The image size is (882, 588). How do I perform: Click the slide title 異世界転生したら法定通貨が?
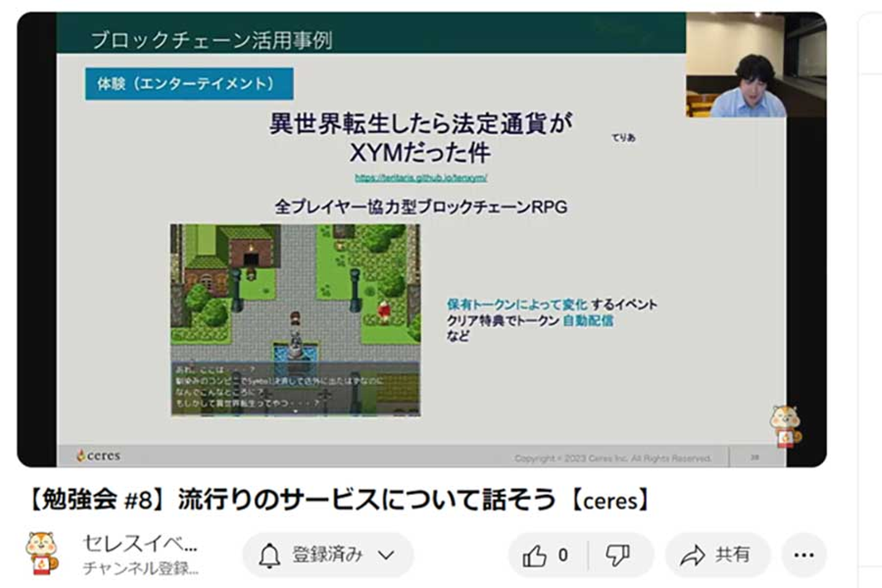pyautogui.click(x=421, y=124)
